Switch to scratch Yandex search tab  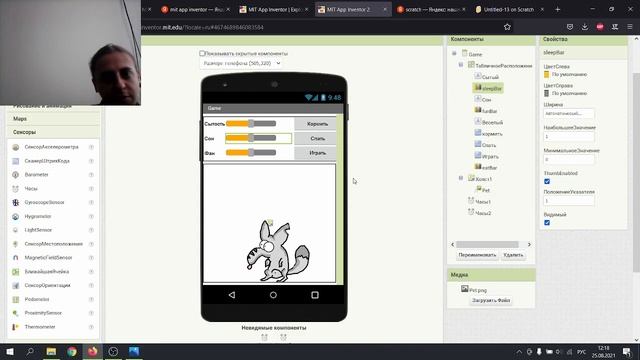(431, 9)
